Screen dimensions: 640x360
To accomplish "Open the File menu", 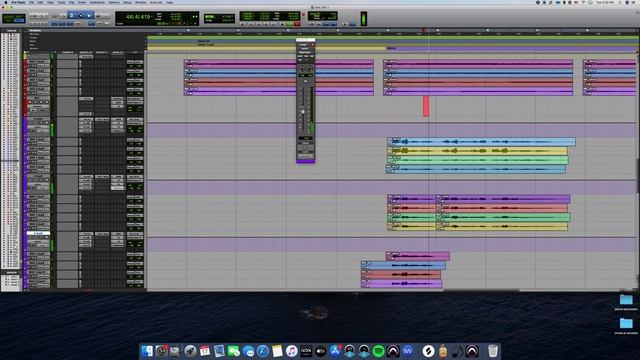I will point(31,2).
